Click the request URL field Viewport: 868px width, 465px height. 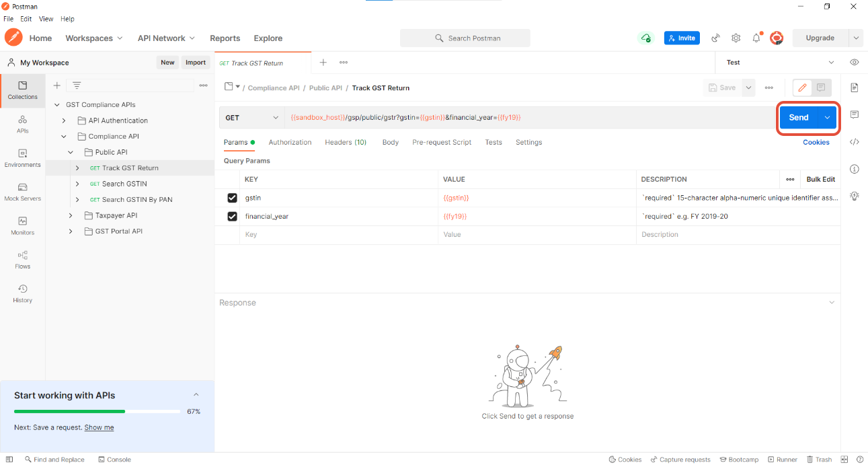click(x=530, y=118)
